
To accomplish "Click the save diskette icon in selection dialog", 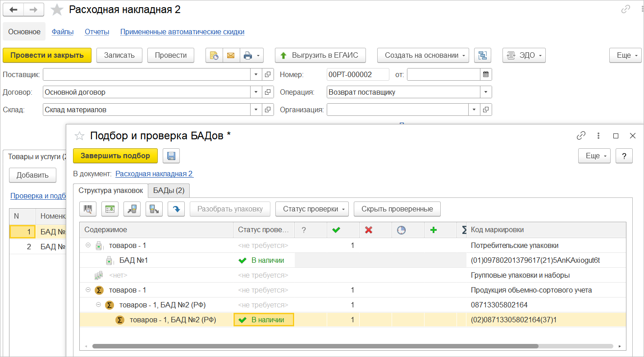I will point(171,156).
